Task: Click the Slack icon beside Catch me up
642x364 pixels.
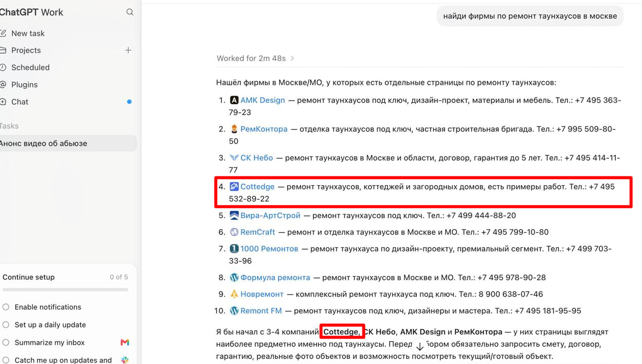Action: [x=125, y=360]
